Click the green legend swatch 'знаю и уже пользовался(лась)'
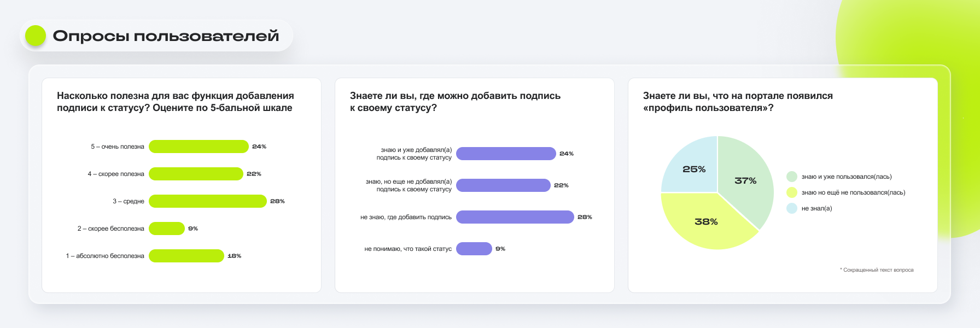The width and height of the screenshot is (980, 328). pyautogui.click(x=792, y=177)
